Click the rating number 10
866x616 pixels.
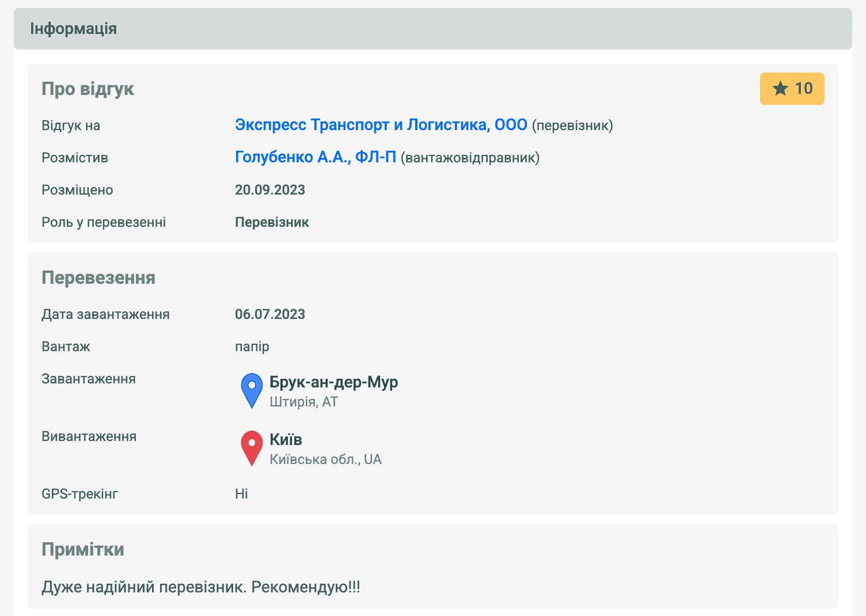point(804,89)
